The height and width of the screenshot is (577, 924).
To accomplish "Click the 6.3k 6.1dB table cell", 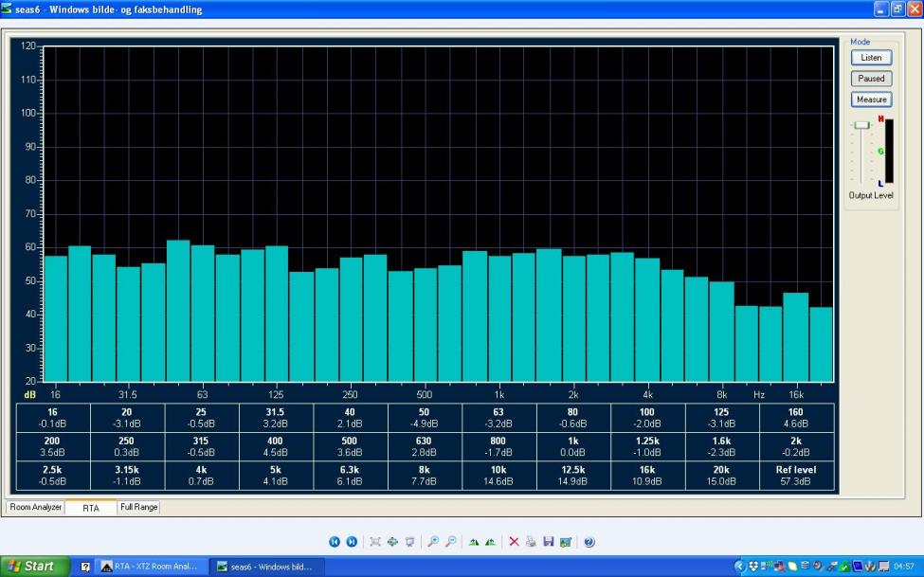I will pyautogui.click(x=350, y=476).
